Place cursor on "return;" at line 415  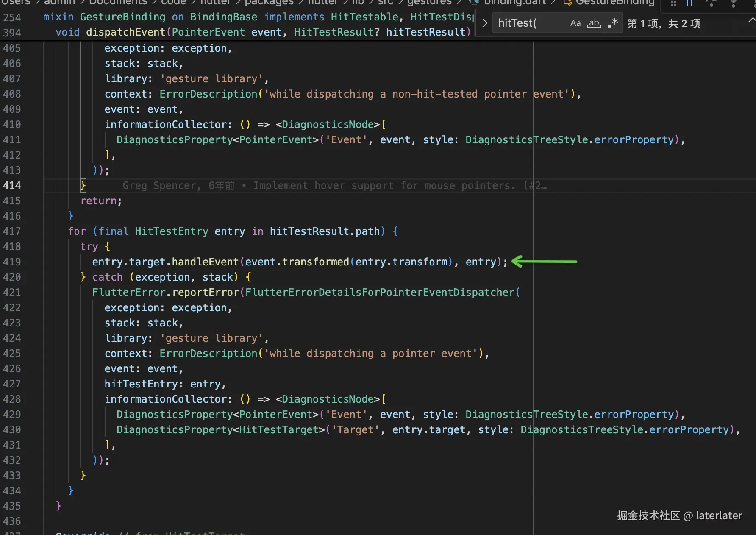101,201
